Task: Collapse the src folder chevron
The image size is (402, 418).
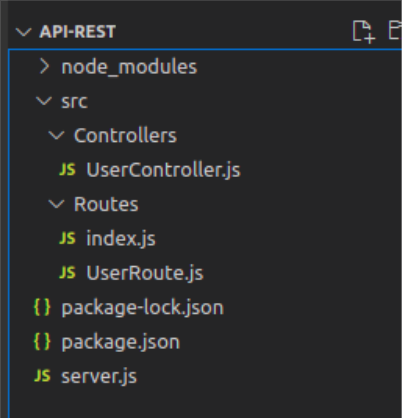Action: pos(44,101)
